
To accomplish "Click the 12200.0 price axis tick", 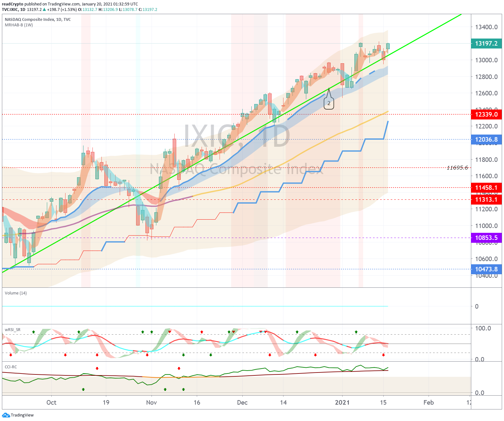I will [x=486, y=127].
